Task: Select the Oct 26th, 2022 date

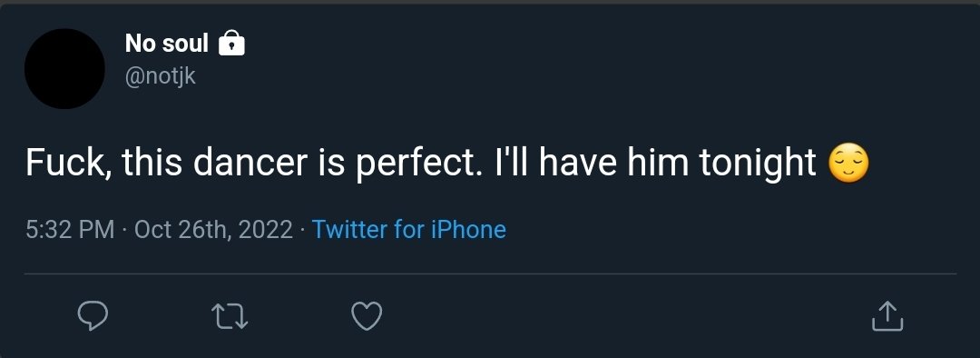Action: [x=213, y=230]
